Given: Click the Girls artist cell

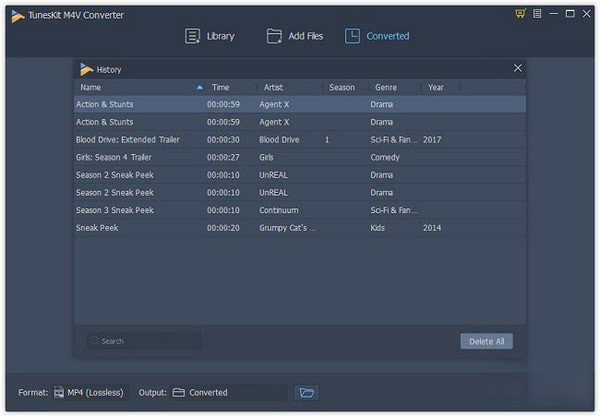Looking at the screenshot, I should 266,157.
